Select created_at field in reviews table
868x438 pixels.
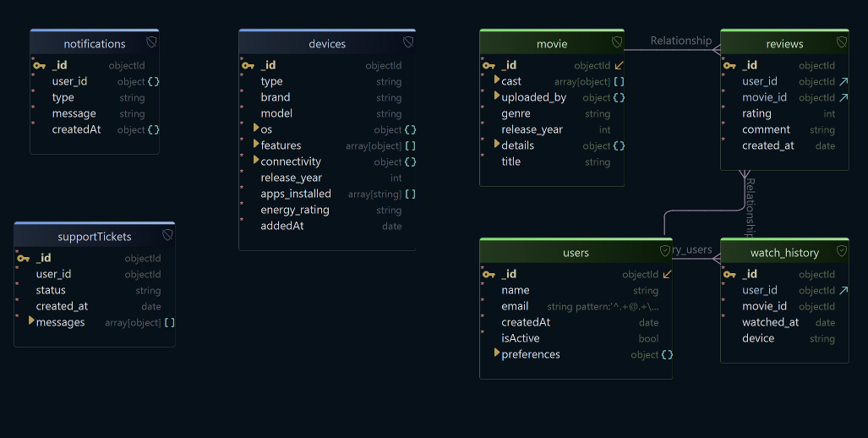coord(784,145)
